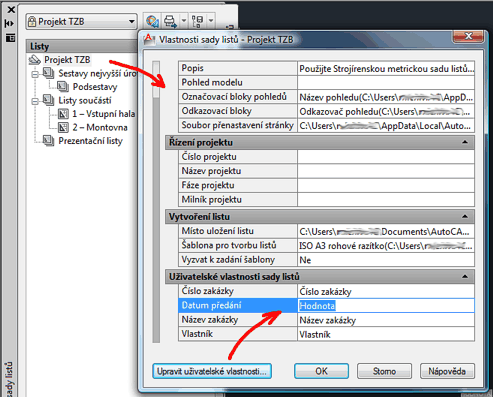The height and width of the screenshot is (397, 493).
Task: Click Upravit uživatelské vlastnosti button
Action: tap(212, 371)
